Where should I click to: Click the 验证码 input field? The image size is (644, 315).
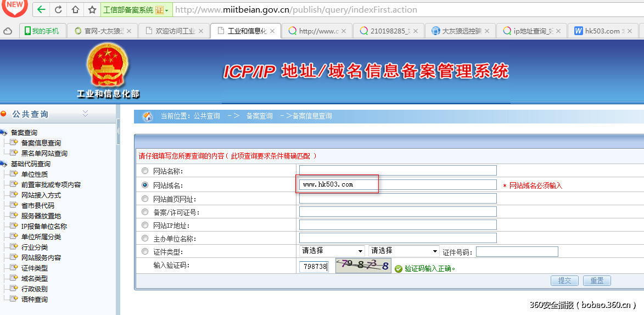(x=314, y=267)
